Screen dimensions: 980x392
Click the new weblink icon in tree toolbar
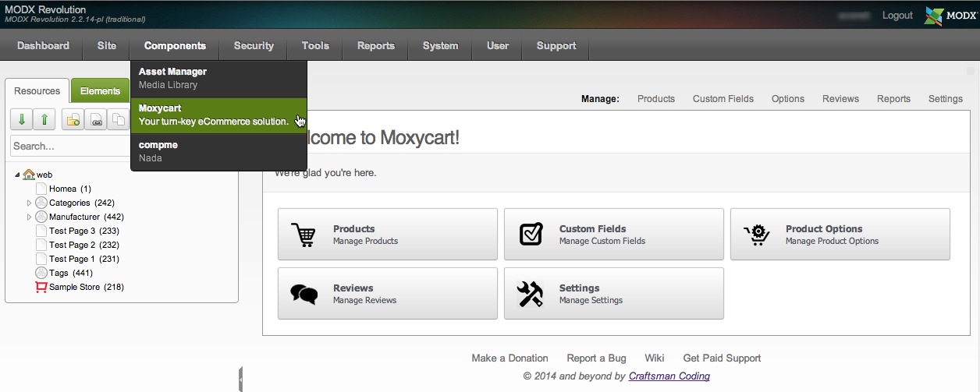click(x=95, y=119)
